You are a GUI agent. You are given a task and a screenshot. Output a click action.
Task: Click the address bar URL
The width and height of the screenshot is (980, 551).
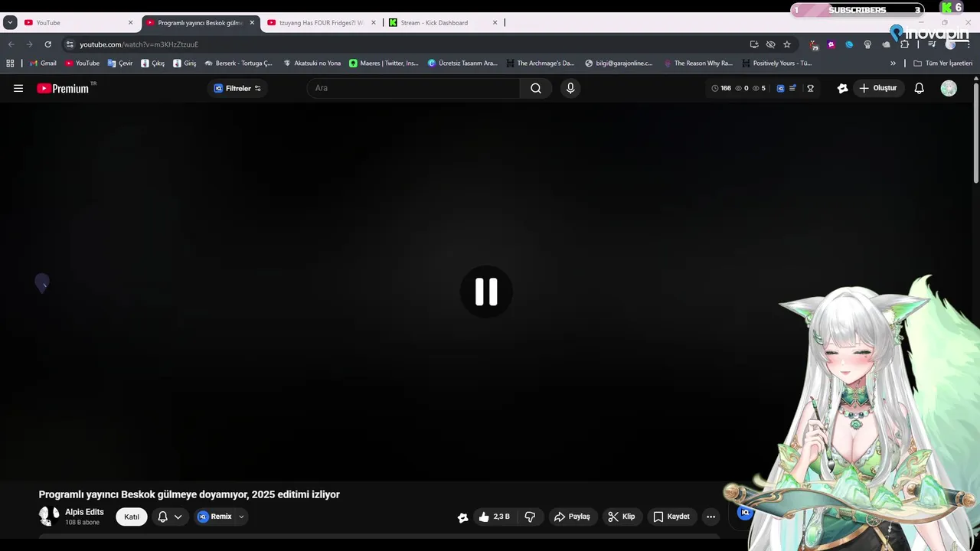139,44
